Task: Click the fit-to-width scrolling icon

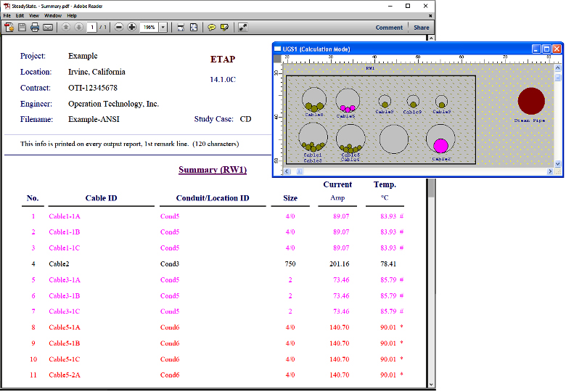Action: point(181,28)
